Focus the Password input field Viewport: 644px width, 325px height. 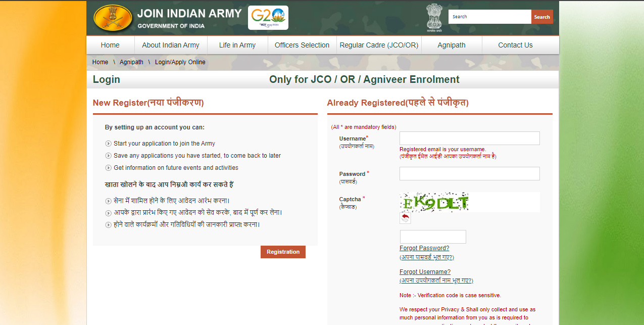coord(470,174)
